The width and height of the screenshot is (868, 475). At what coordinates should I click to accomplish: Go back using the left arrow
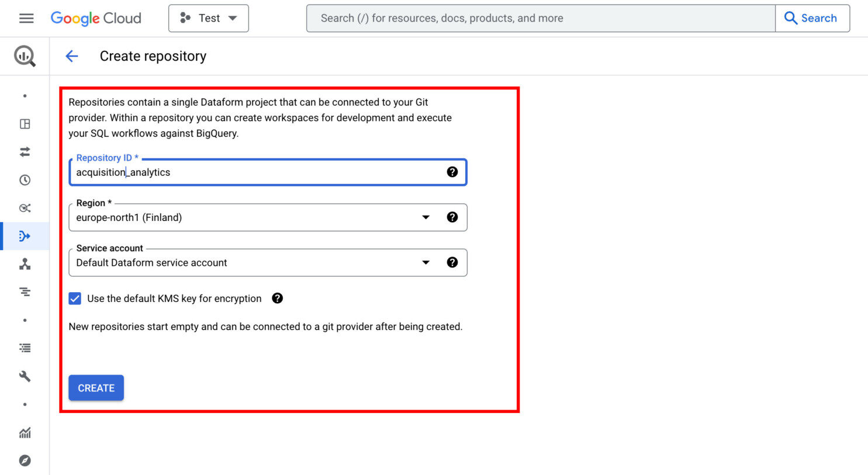click(72, 56)
